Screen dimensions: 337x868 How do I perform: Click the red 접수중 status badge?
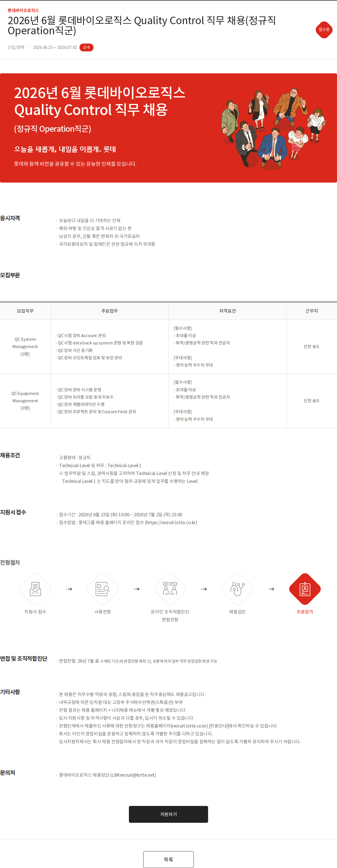pos(324,30)
